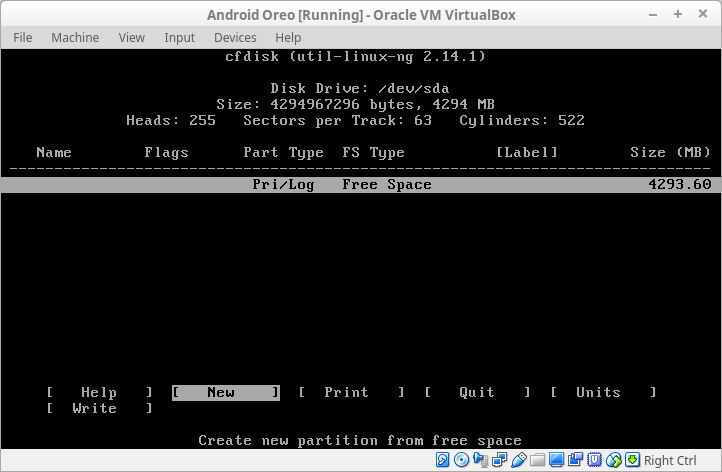
Task: Click the CPU virtualization features indicator
Action: tap(594, 460)
